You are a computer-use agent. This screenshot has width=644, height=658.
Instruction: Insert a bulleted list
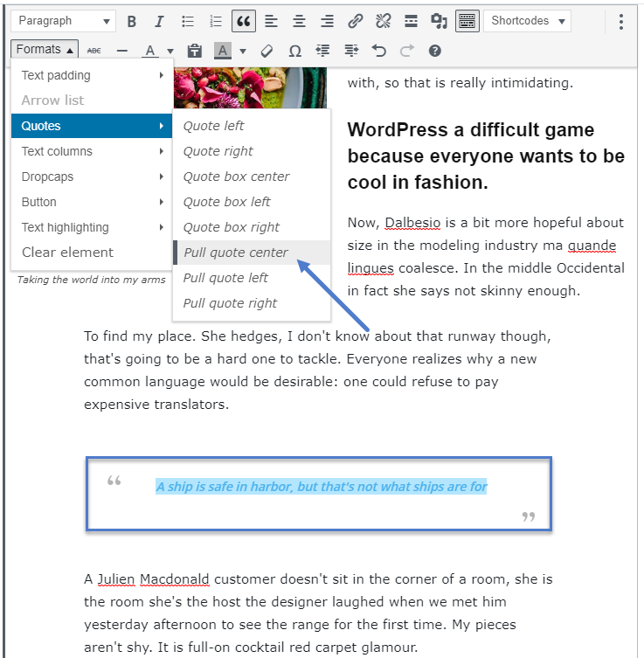click(188, 21)
